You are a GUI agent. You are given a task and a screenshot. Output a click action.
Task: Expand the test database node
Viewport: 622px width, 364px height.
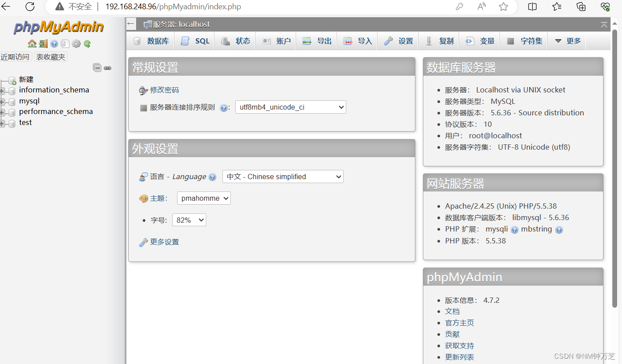coord(2,124)
